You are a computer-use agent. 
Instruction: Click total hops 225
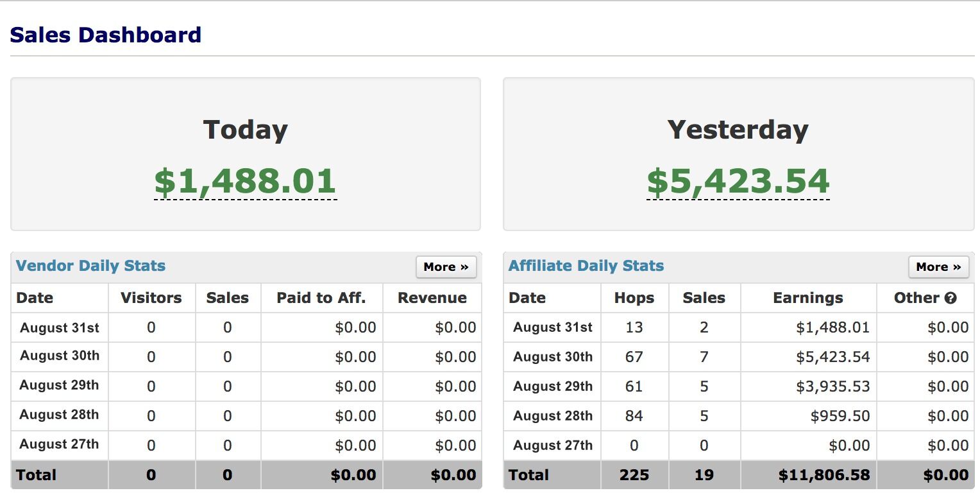pos(634,475)
